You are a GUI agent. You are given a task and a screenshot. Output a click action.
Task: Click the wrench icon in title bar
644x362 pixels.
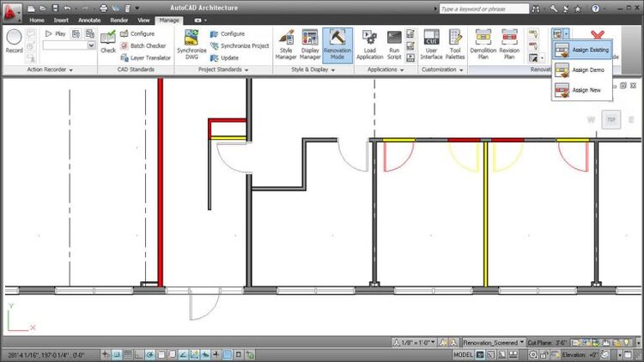(553, 9)
